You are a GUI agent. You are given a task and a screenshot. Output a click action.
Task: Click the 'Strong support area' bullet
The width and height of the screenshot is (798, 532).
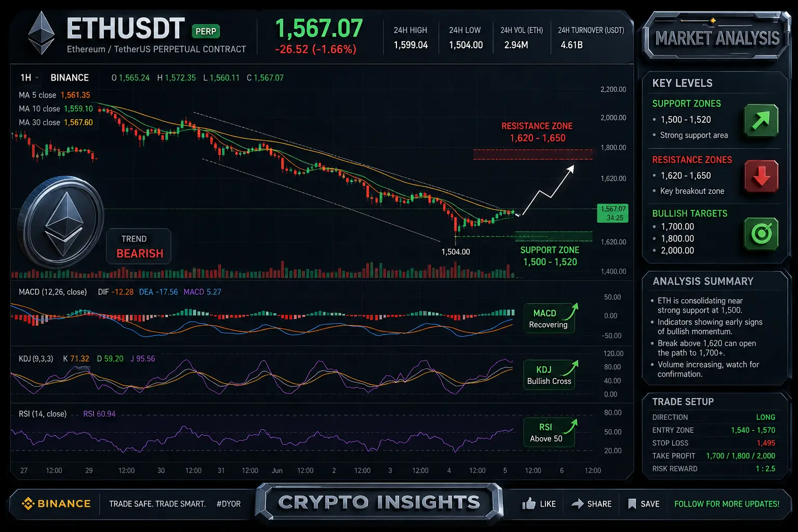click(x=694, y=136)
